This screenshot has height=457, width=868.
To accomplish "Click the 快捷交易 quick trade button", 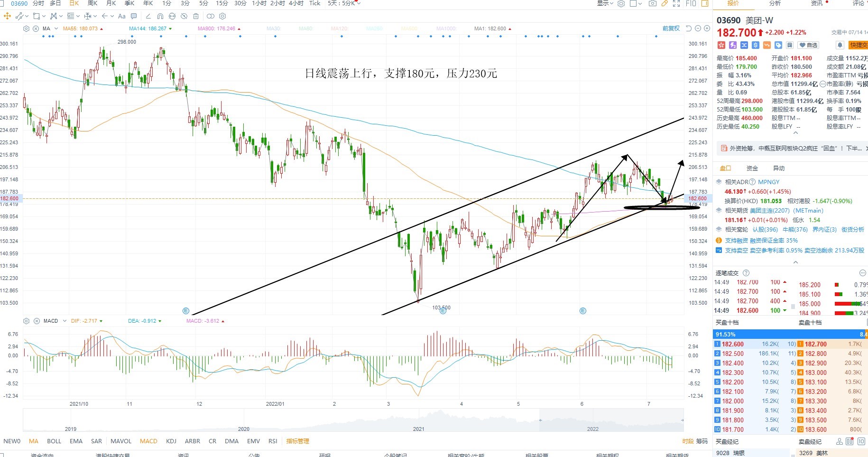I will (858, 45).
